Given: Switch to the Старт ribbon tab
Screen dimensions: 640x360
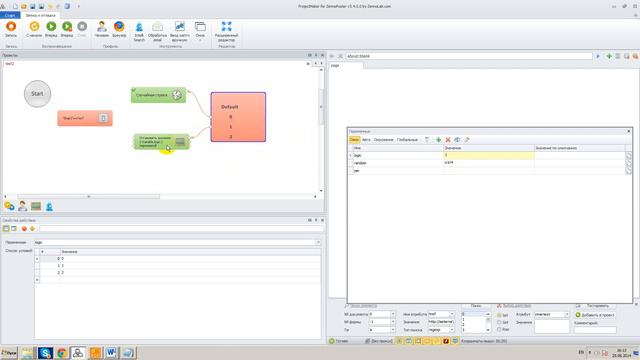Looking at the screenshot, I should pyautogui.click(x=10, y=16).
